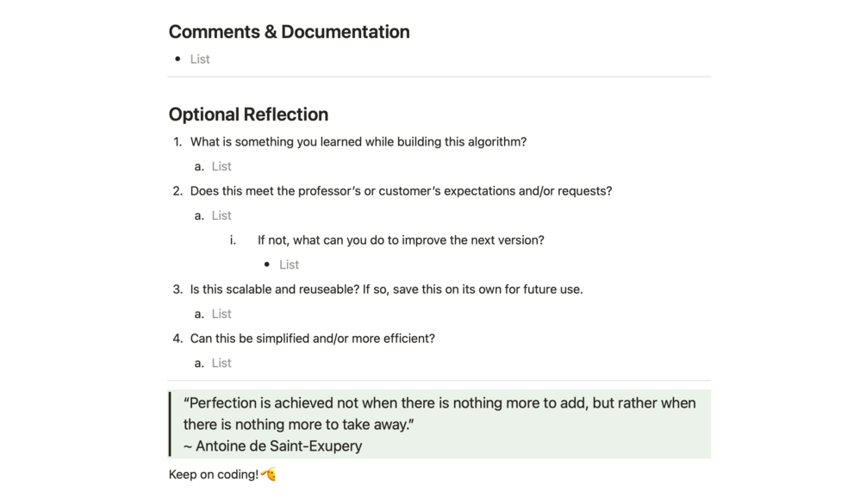The image size is (866, 504).
Task: Click the Comments & Documentation heading
Action: pyautogui.click(x=289, y=32)
